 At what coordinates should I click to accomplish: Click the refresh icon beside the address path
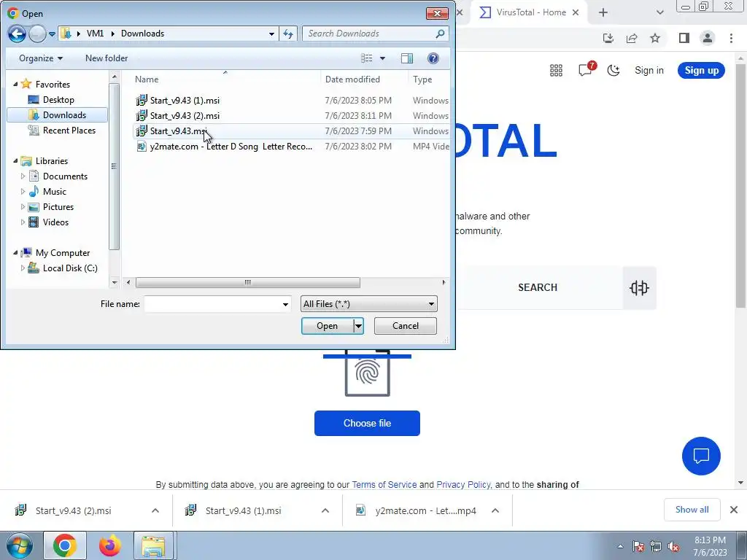[x=288, y=34]
